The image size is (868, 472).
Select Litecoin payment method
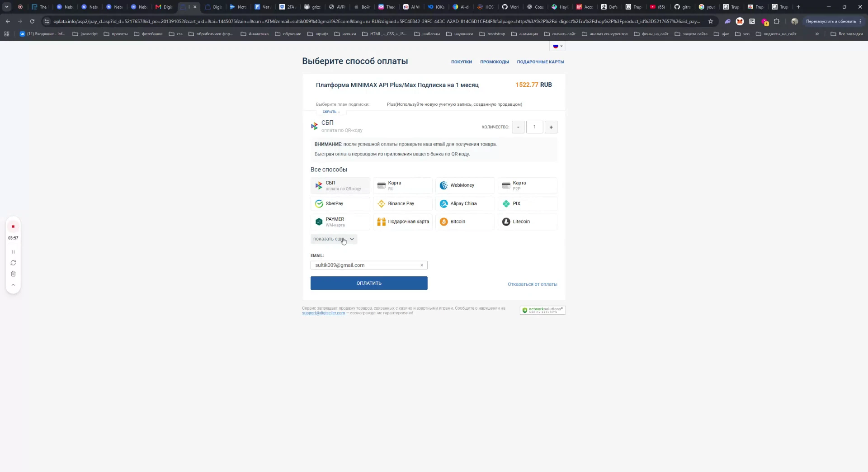[528, 222]
